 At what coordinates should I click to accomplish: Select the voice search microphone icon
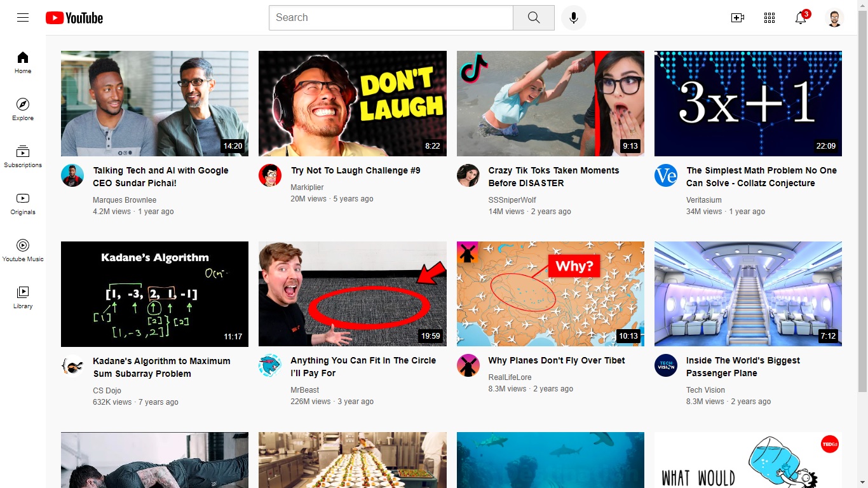click(573, 17)
